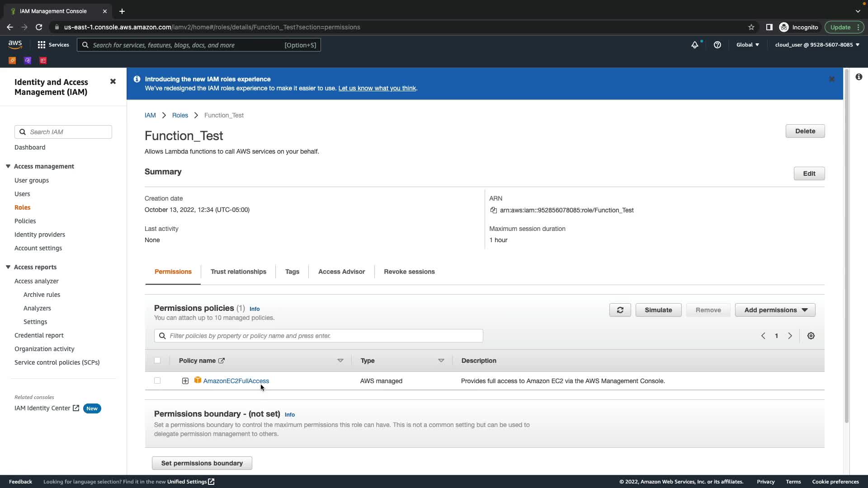Switch to the Trust relationships tab

[238, 272]
